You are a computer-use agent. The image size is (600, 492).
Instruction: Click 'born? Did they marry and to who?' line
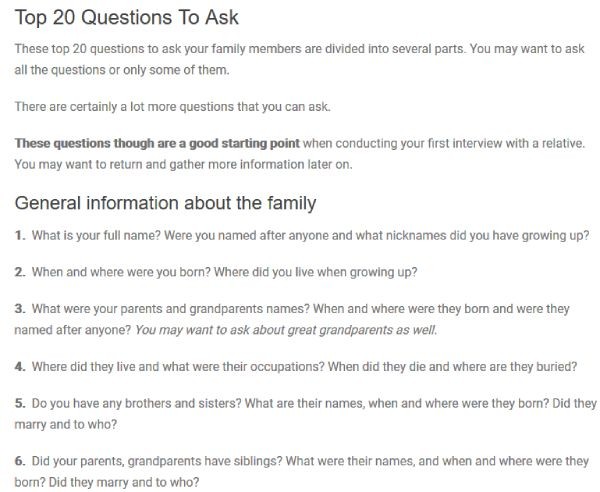click(107, 482)
